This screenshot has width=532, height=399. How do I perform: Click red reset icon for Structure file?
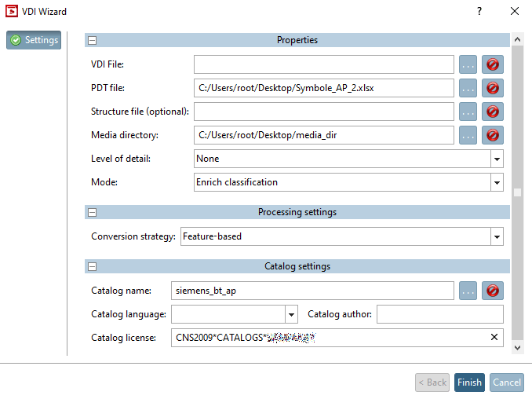(493, 112)
